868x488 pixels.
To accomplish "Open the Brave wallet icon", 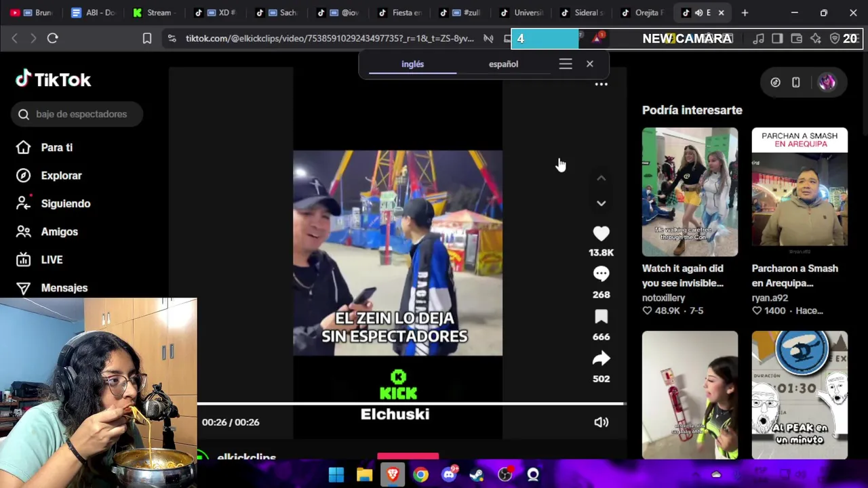I will coord(796,39).
